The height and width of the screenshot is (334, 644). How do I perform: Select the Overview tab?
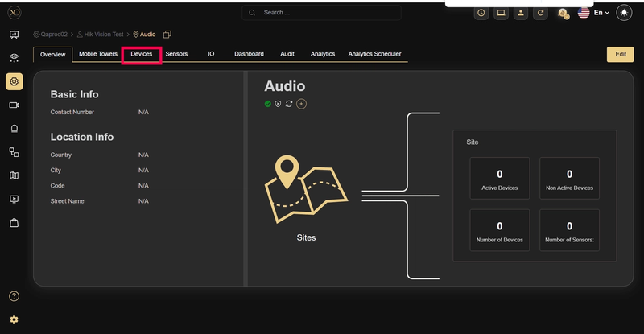pyautogui.click(x=52, y=54)
